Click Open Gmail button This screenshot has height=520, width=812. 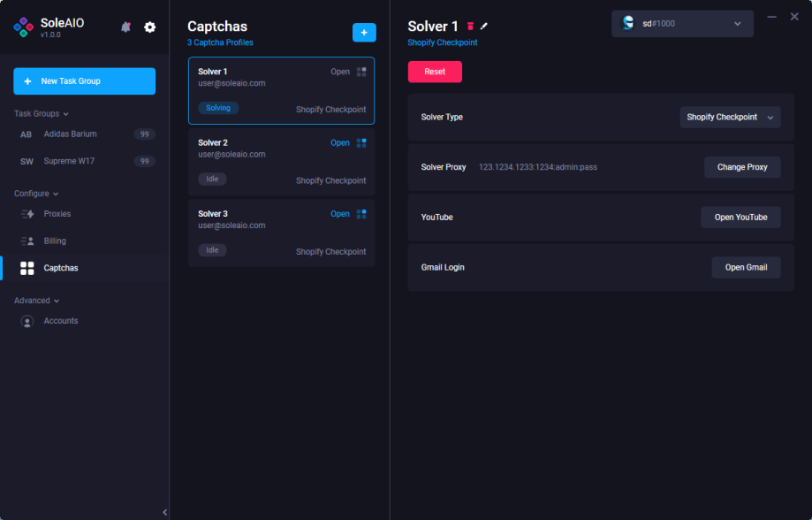tap(746, 268)
